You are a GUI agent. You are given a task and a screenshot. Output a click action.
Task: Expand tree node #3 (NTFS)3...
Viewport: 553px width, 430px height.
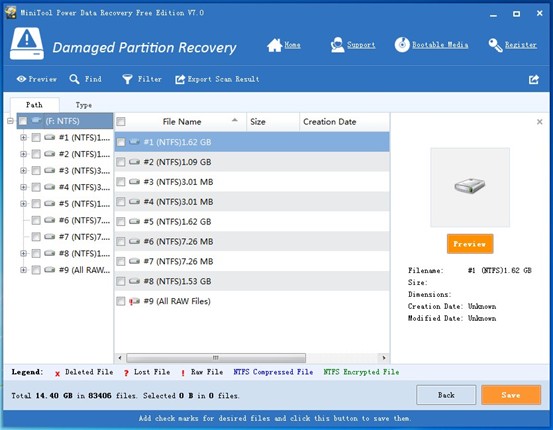pyautogui.click(x=23, y=171)
